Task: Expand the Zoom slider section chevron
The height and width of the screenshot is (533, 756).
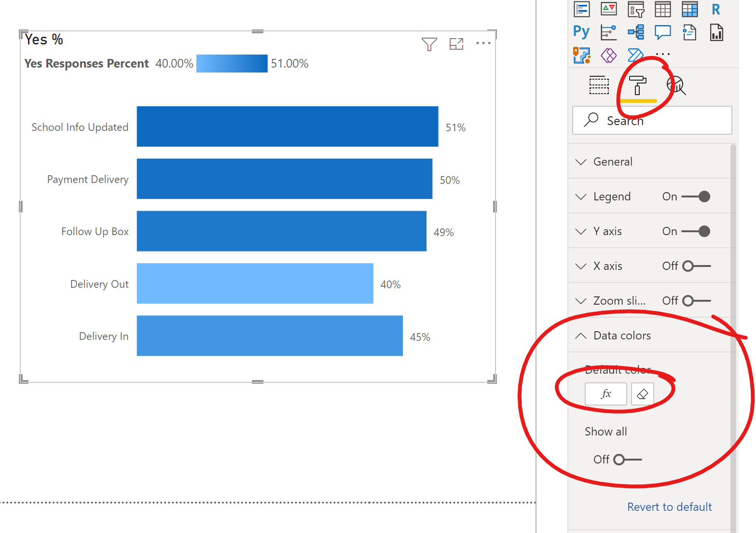Action: pos(581,301)
